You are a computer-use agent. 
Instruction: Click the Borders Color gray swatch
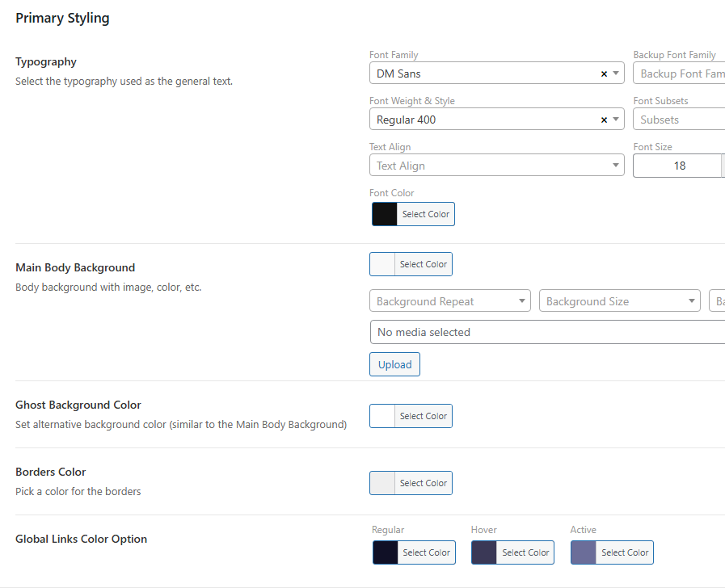click(x=382, y=483)
